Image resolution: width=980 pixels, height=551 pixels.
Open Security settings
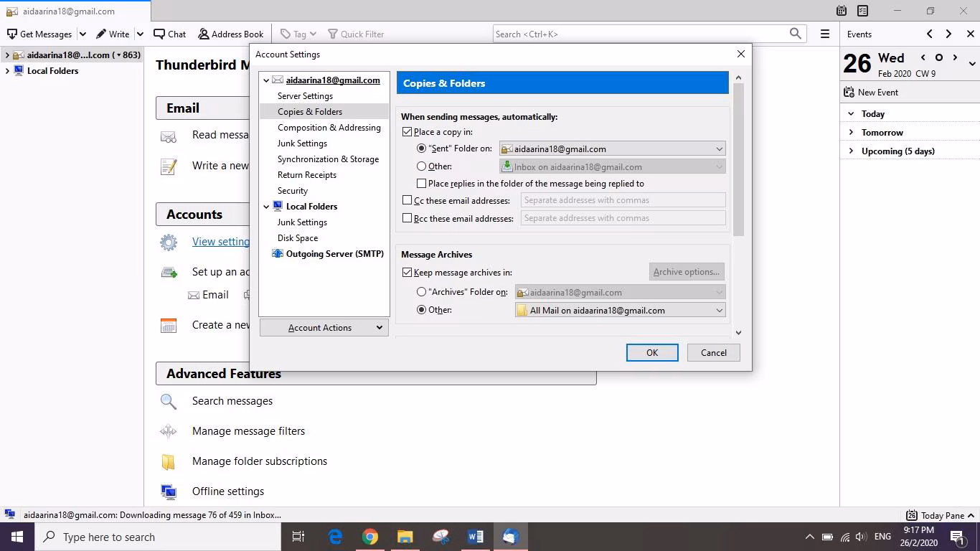tap(293, 191)
